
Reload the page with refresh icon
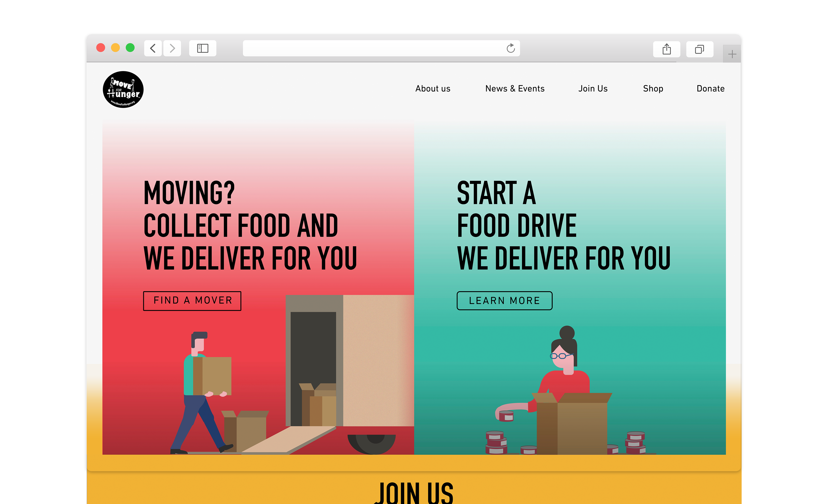pyautogui.click(x=510, y=48)
